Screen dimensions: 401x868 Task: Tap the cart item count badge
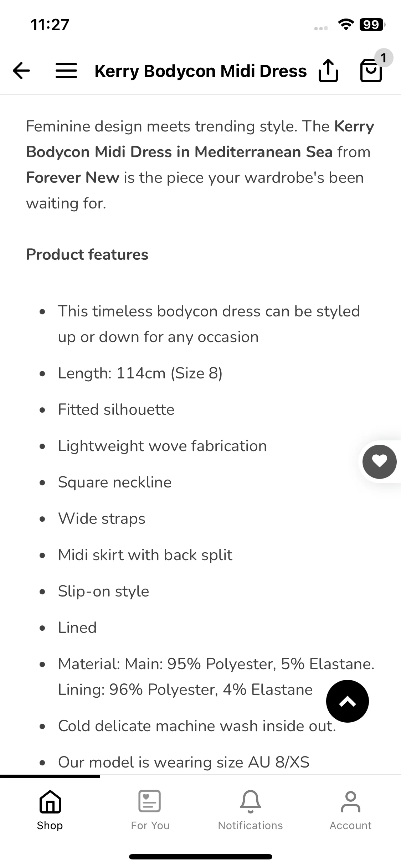[x=384, y=58]
